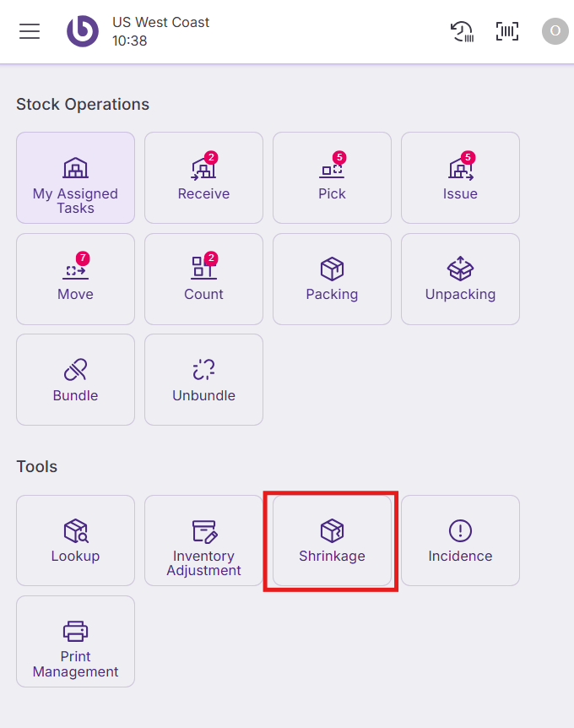Select the Shrinkage tool
This screenshot has width=574, height=728.
tap(332, 541)
